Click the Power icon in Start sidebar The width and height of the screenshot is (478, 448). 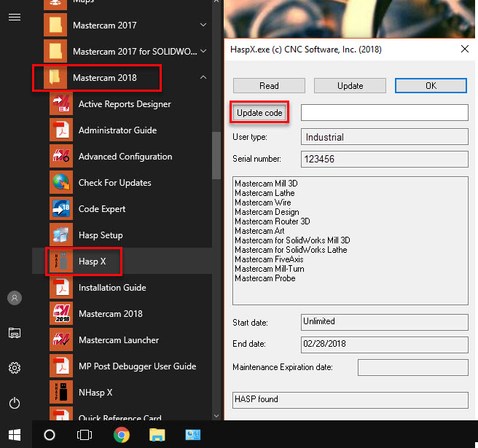[15, 404]
